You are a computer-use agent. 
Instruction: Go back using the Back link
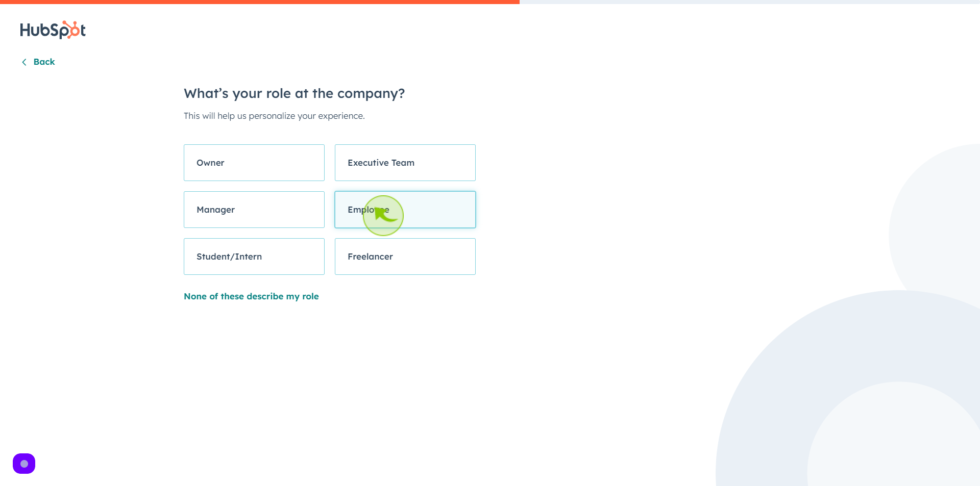(x=38, y=62)
